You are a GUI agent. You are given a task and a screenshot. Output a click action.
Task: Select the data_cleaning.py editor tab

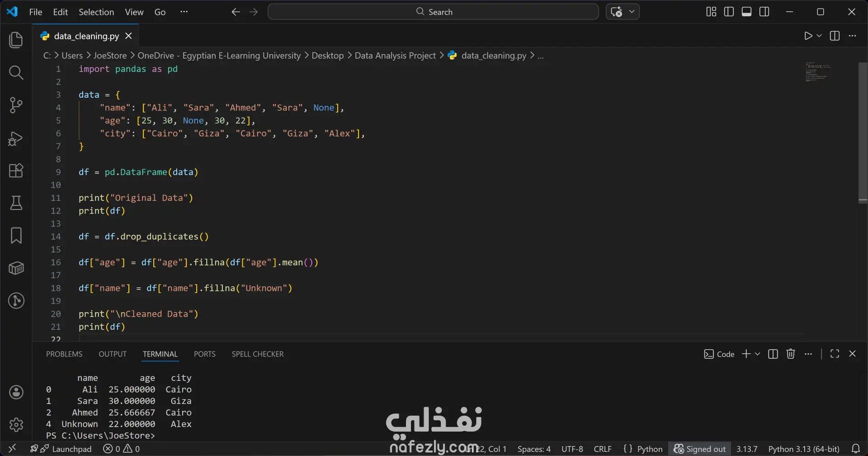click(x=85, y=36)
